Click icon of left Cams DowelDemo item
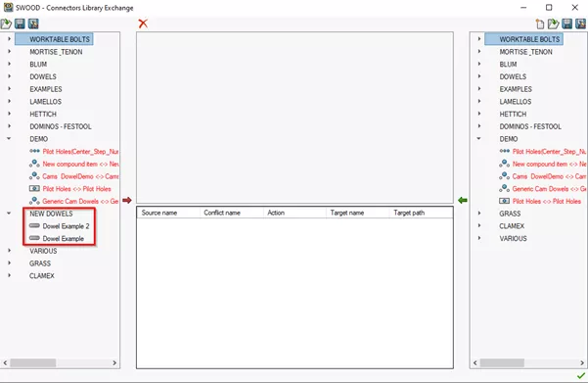The height and width of the screenshot is (383, 588). coord(34,176)
